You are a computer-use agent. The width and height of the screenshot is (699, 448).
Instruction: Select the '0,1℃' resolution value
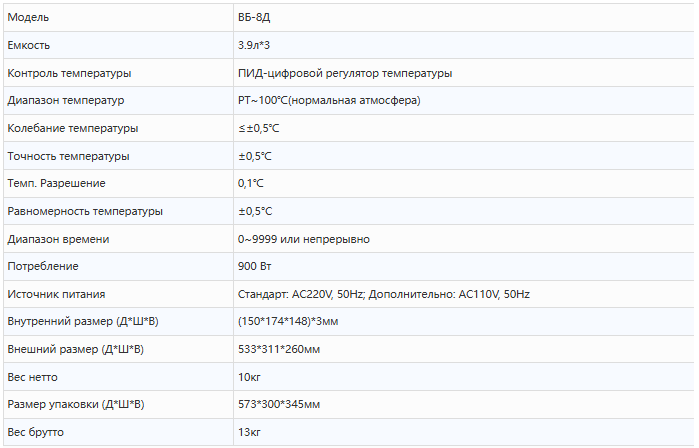pos(251,183)
